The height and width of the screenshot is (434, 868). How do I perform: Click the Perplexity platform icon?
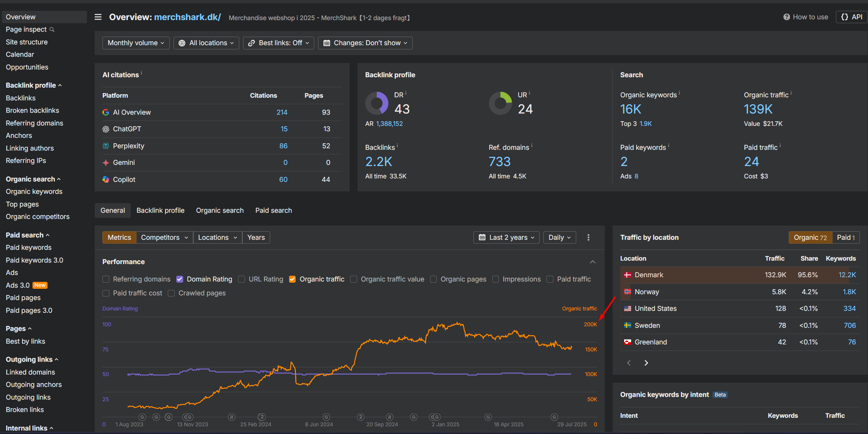click(106, 146)
